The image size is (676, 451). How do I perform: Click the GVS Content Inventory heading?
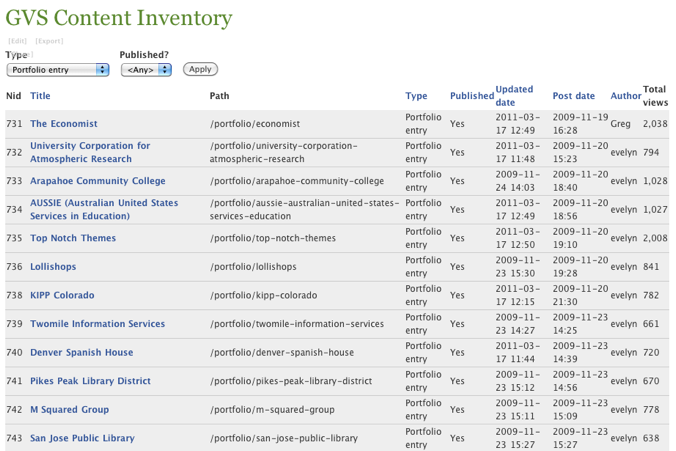point(119,18)
